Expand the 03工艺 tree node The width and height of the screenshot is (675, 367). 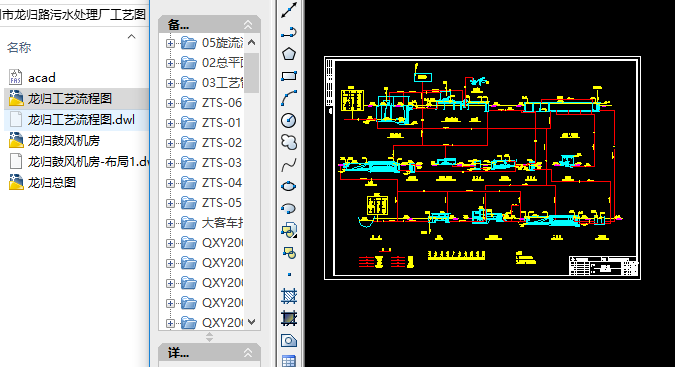[x=170, y=83]
